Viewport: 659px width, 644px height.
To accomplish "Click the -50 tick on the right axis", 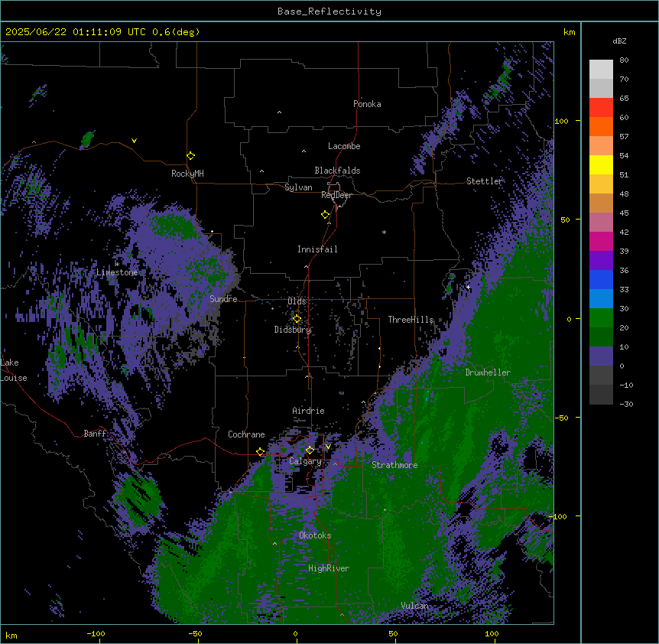I will [561, 418].
